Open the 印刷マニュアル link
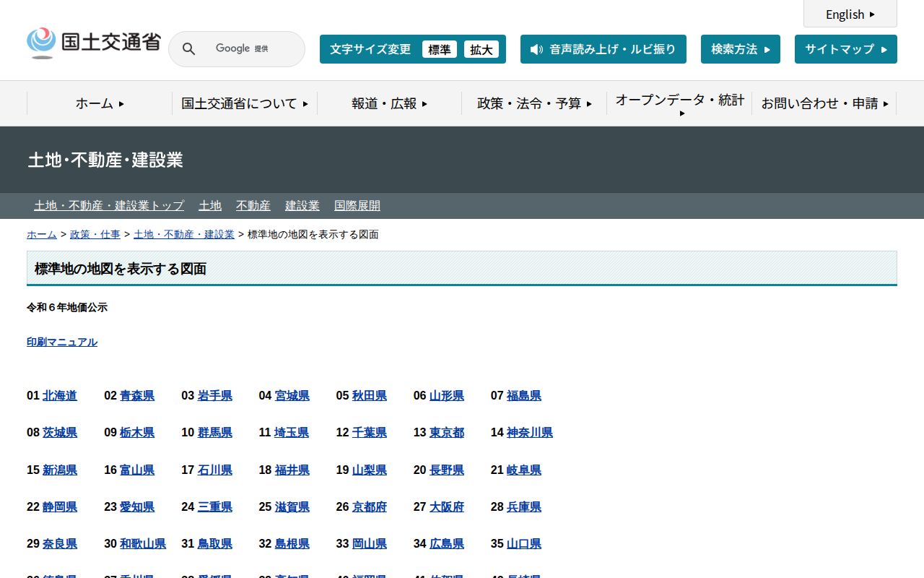 [x=62, y=342]
